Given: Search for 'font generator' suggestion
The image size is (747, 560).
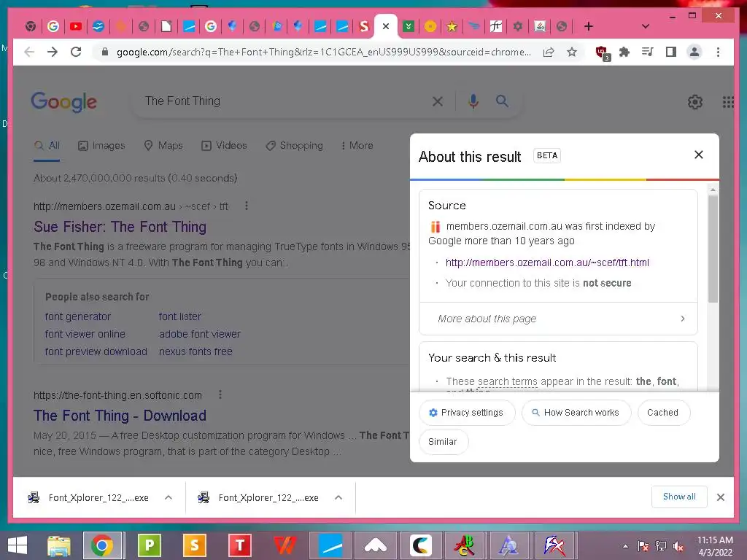Looking at the screenshot, I should click(x=77, y=316).
